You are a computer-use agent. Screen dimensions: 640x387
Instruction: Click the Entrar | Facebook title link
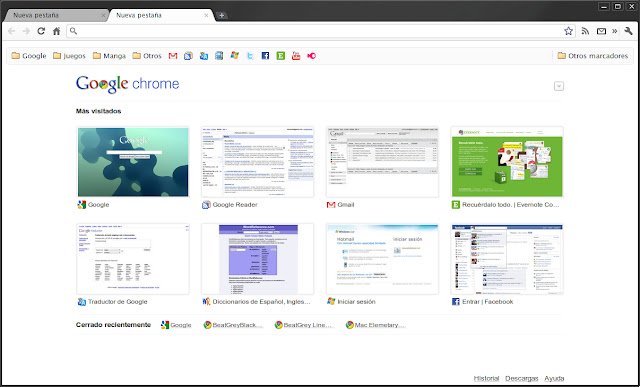(x=487, y=302)
